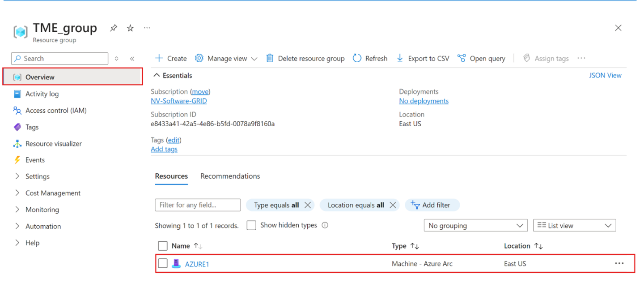Open the List view dropdown
644x296 pixels.
(574, 226)
